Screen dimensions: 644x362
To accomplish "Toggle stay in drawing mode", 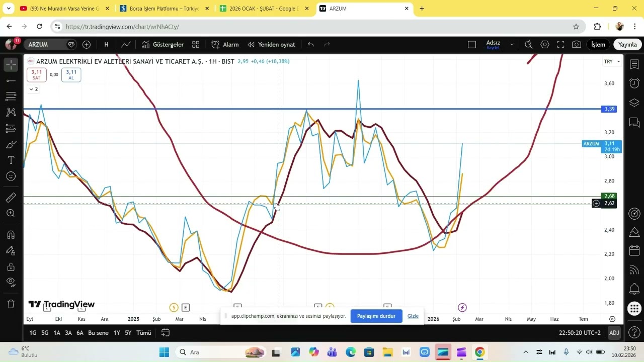I will point(11,250).
